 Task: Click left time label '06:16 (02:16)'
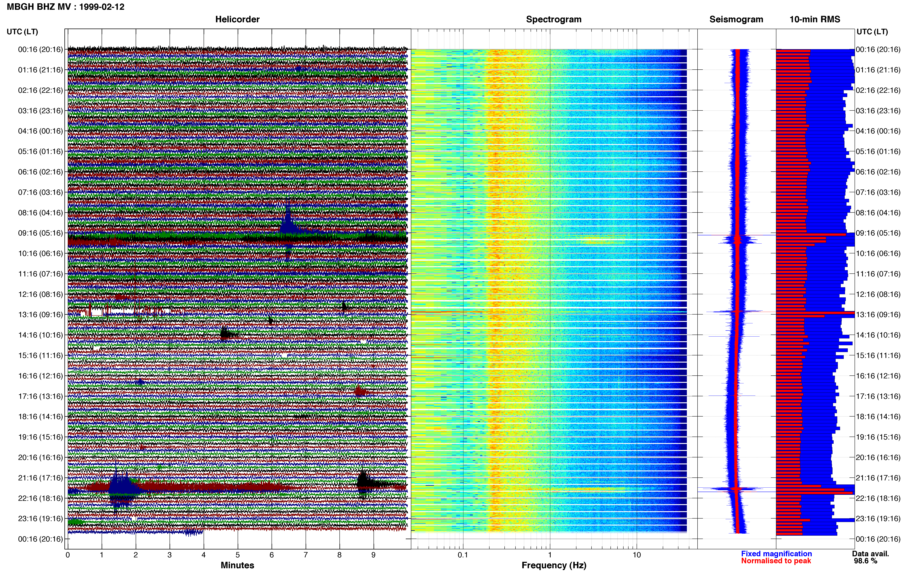(x=40, y=172)
